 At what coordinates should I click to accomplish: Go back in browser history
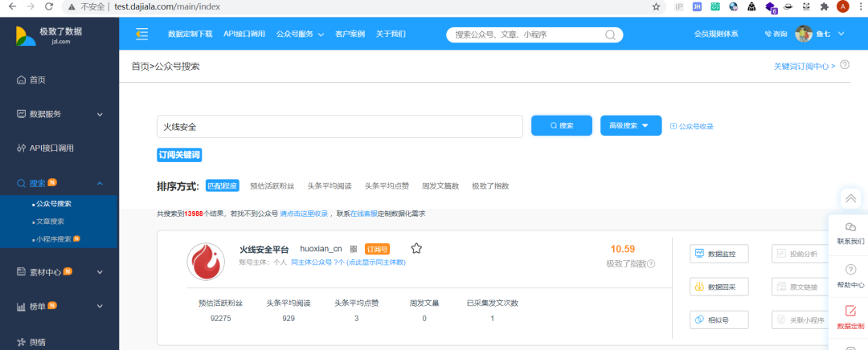point(13,6)
